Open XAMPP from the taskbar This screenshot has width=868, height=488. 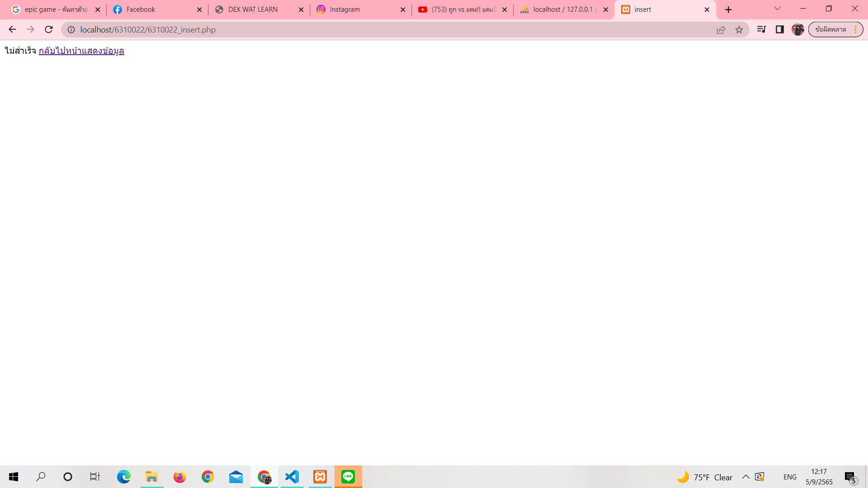(320, 477)
